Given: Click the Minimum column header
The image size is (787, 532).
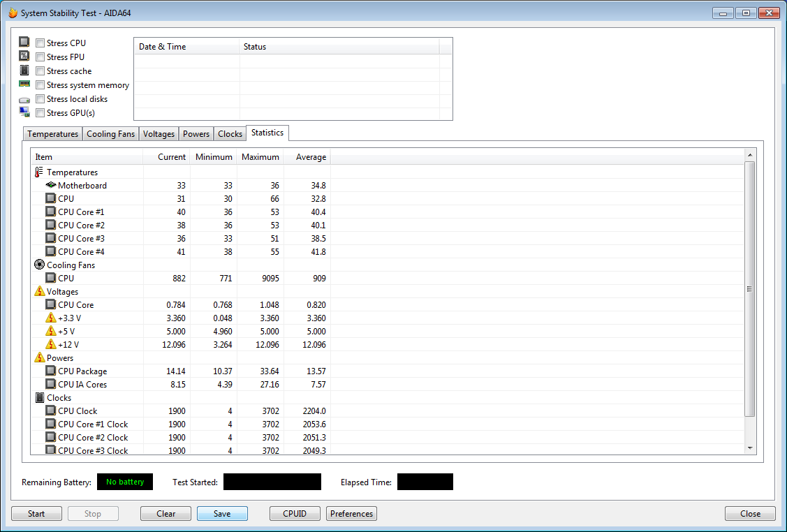Looking at the screenshot, I should click(213, 157).
